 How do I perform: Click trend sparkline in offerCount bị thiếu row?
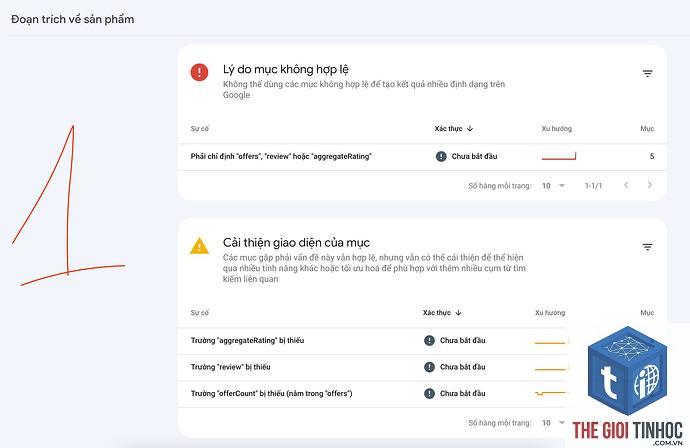coord(552,393)
